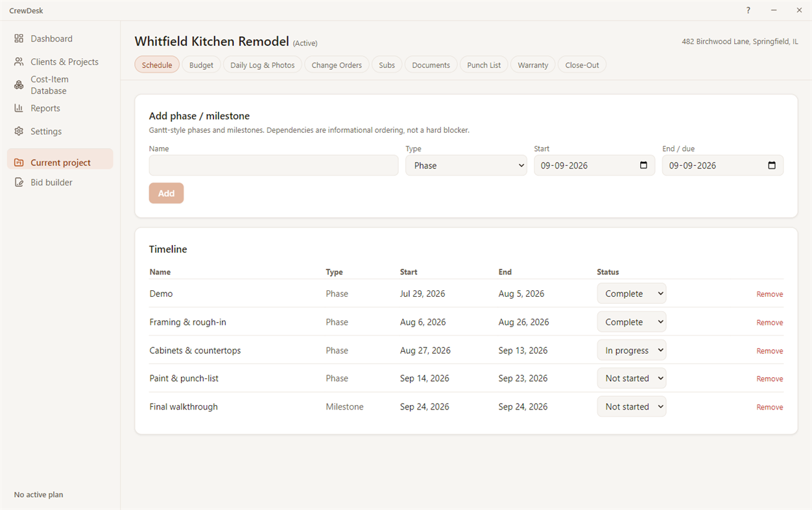Open the Documents tab

pyautogui.click(x=431, y=65)
